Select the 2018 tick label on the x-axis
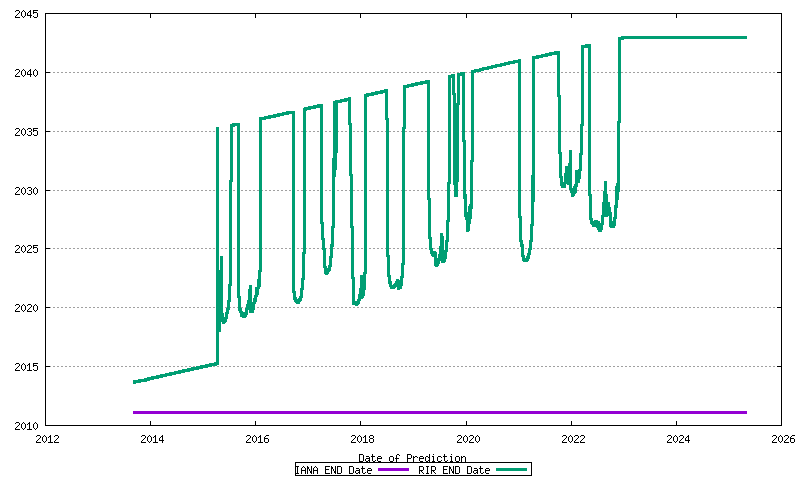 click(x=362, y=438)
